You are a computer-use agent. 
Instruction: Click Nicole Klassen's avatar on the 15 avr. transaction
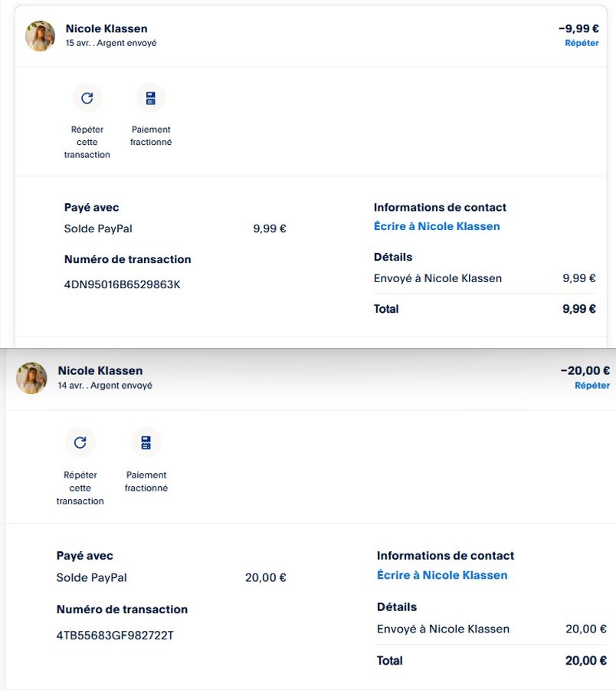[x=41, y=36]
